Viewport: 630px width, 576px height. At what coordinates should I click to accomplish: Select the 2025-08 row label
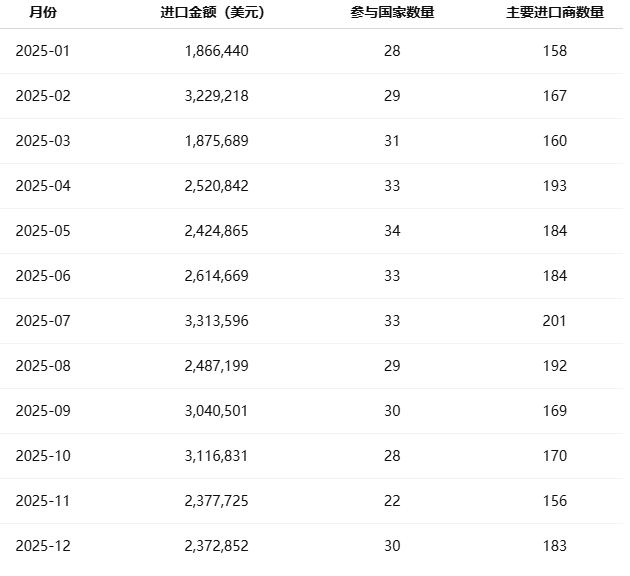pos(43,366)
